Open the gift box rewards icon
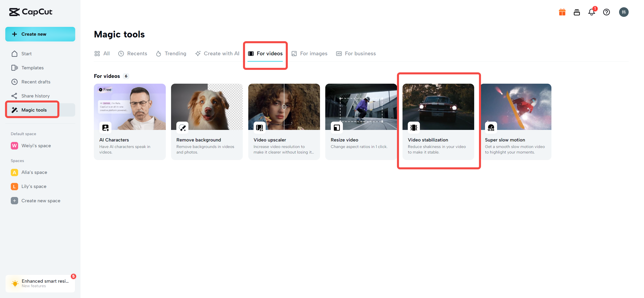 click(562, 12)
